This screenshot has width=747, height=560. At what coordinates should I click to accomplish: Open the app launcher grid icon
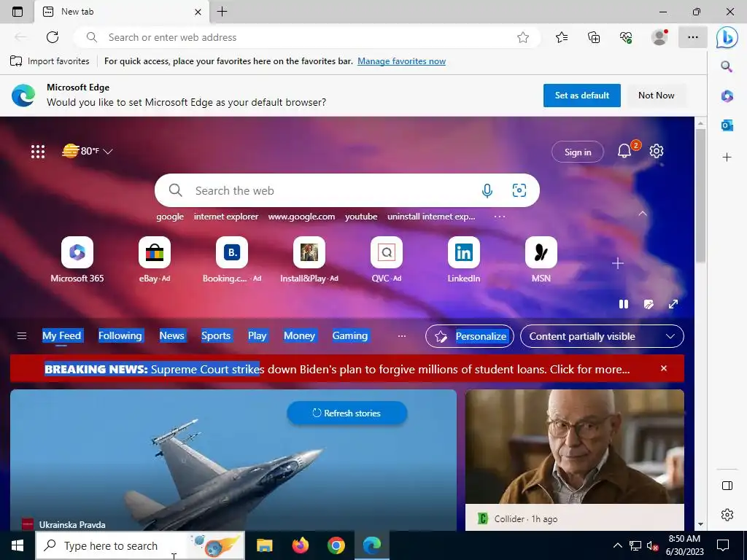click(38, 152)
